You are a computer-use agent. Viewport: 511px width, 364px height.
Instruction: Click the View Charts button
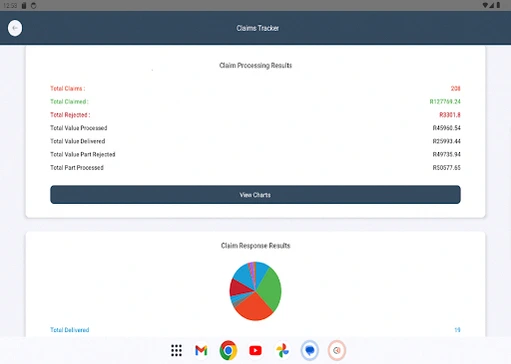(255, 195)
